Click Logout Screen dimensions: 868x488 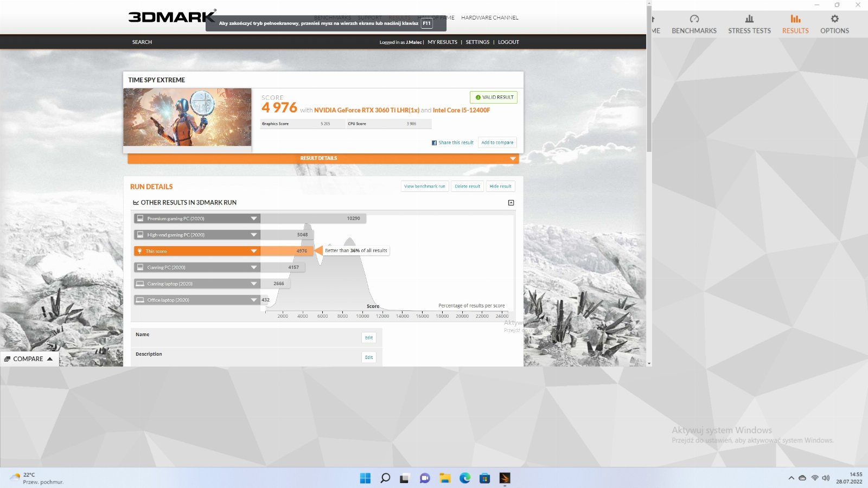[508, 42]
